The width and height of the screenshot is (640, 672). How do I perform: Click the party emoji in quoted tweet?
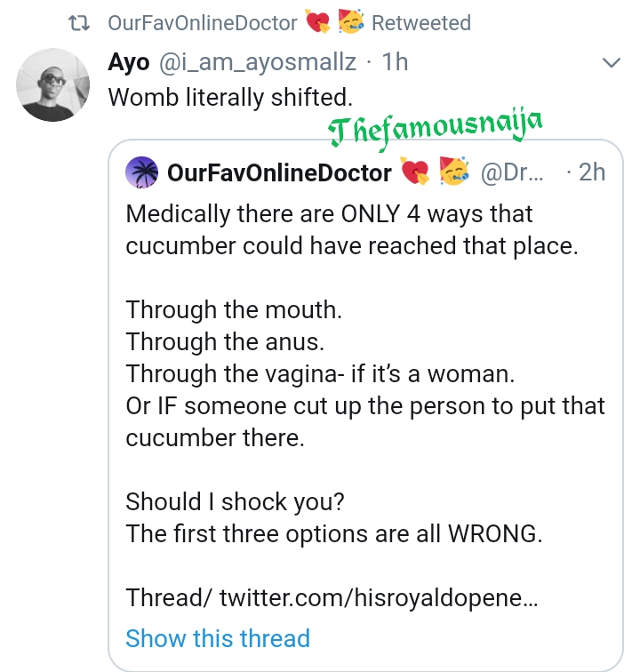(x=453, y=172)
